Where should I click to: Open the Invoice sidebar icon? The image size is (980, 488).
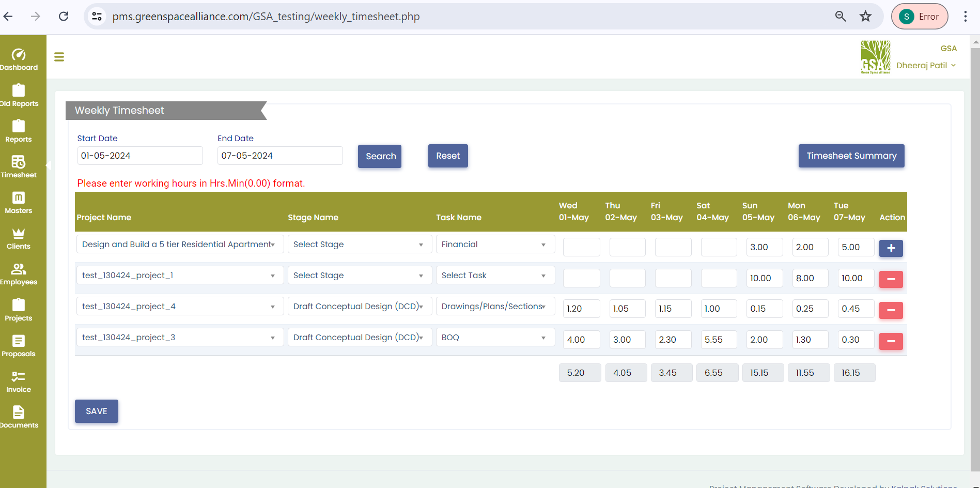click(19, 377)
